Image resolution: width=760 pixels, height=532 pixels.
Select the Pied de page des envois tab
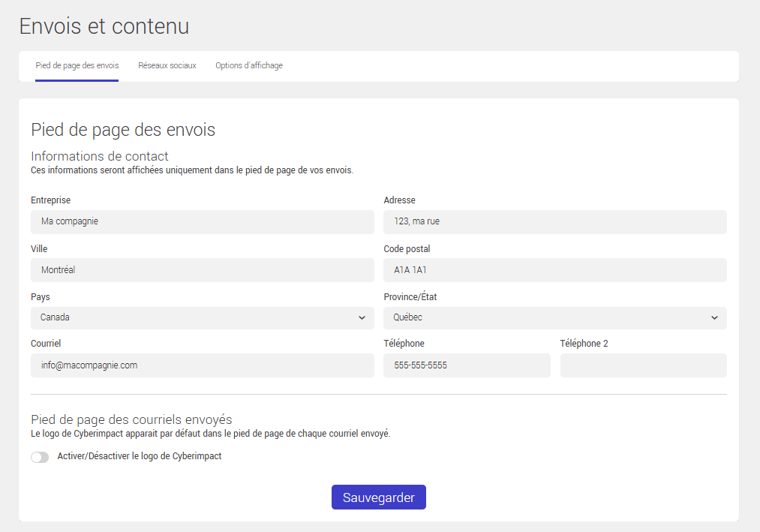pyautogui.click(x=77, y=65)
